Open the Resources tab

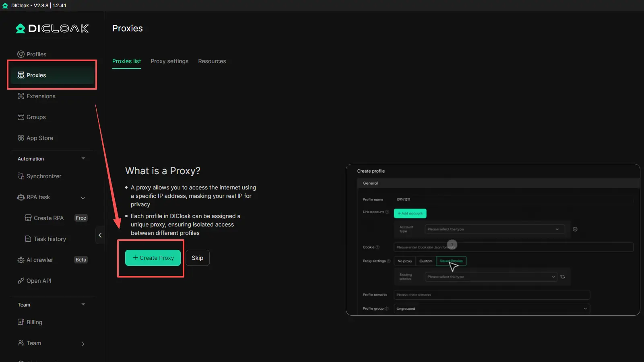pos(212,61)
